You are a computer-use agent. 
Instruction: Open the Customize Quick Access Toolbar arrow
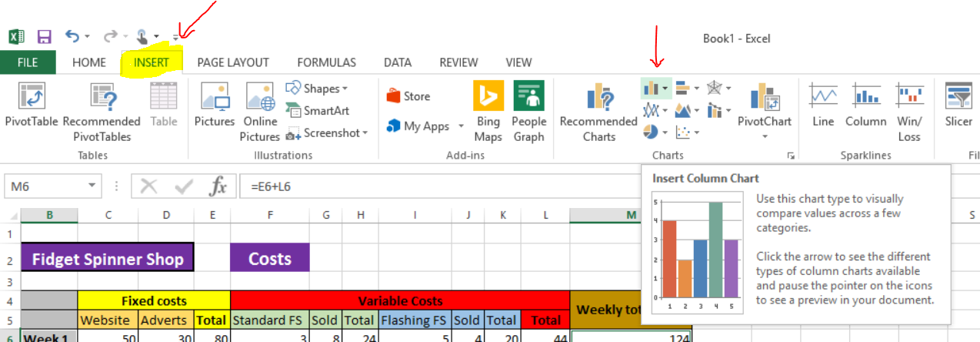[176, 37]
